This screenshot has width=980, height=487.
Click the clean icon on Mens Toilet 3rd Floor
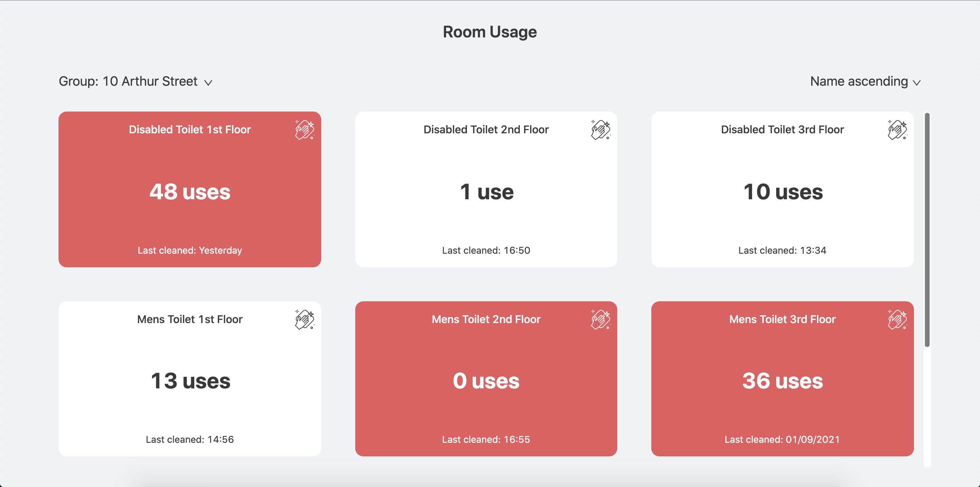[x=897, y=319]
